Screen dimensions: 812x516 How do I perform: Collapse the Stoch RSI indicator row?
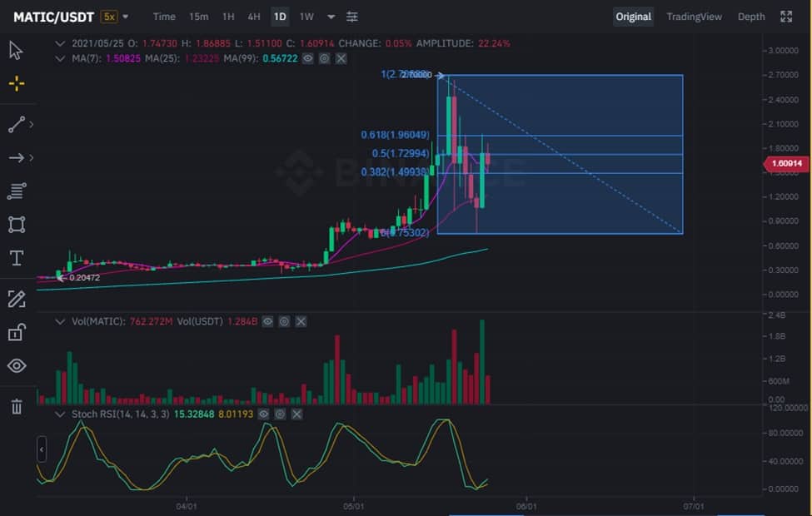(x=60, y=414)
